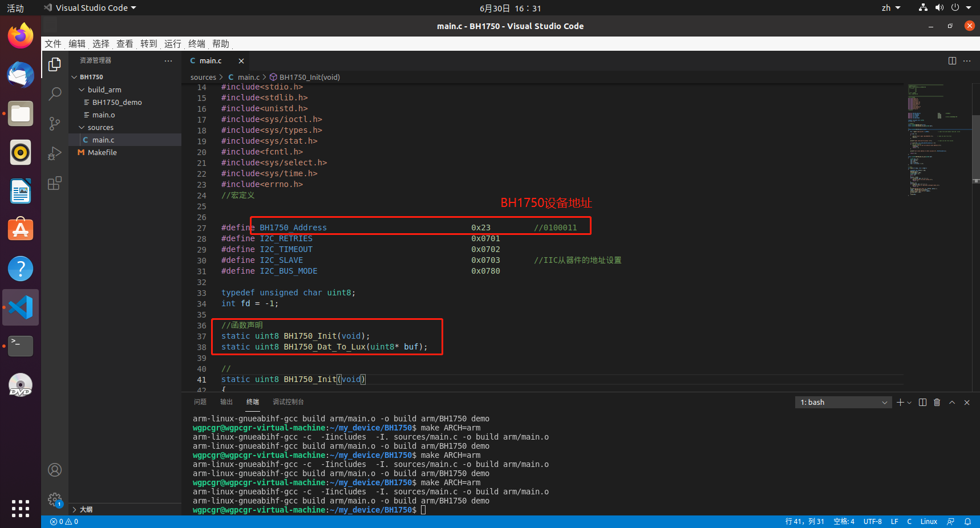Expand the 大纲 outline section

[x=125, y=510]
